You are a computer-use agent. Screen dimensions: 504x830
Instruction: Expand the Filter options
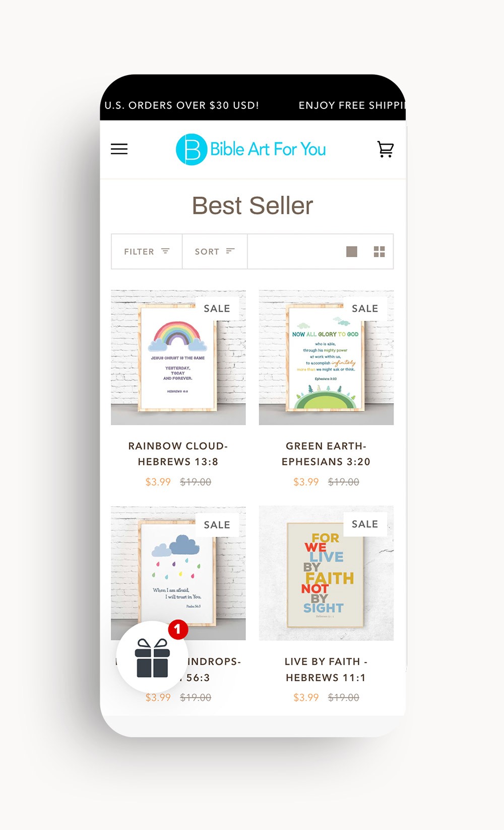[147, 252]
